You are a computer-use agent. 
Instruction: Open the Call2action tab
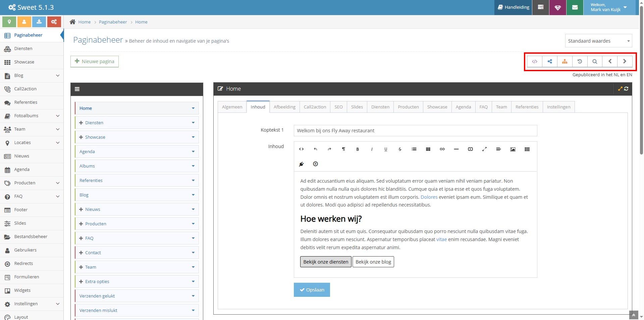315,107
